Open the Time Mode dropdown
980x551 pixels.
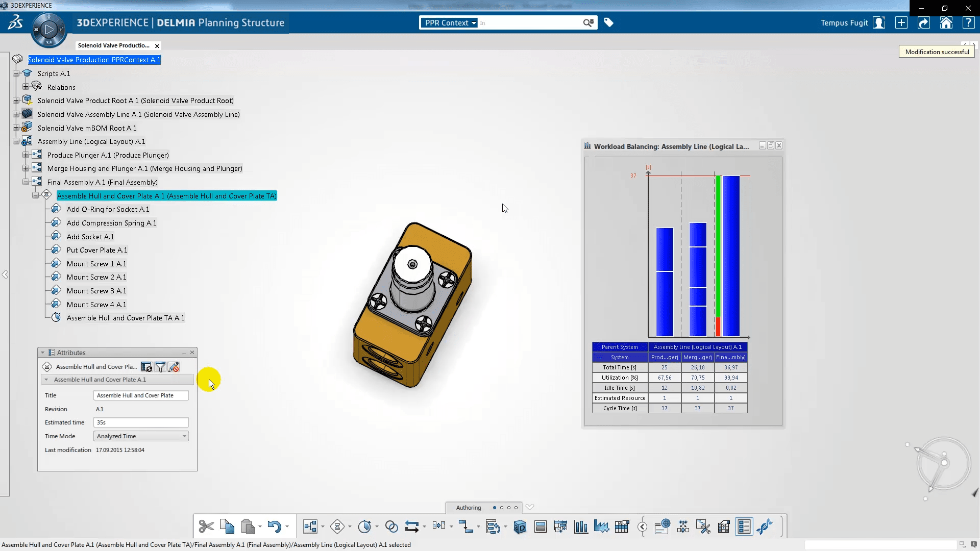coord(141,436)
